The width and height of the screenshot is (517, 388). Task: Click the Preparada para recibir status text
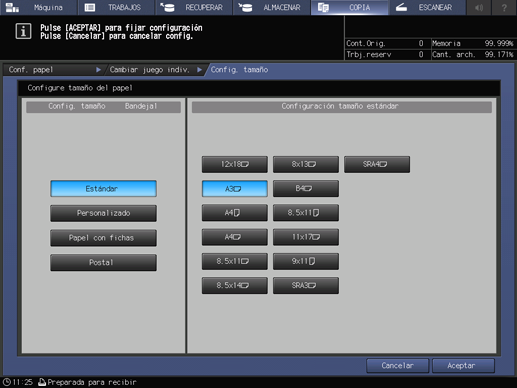[92, 382]
